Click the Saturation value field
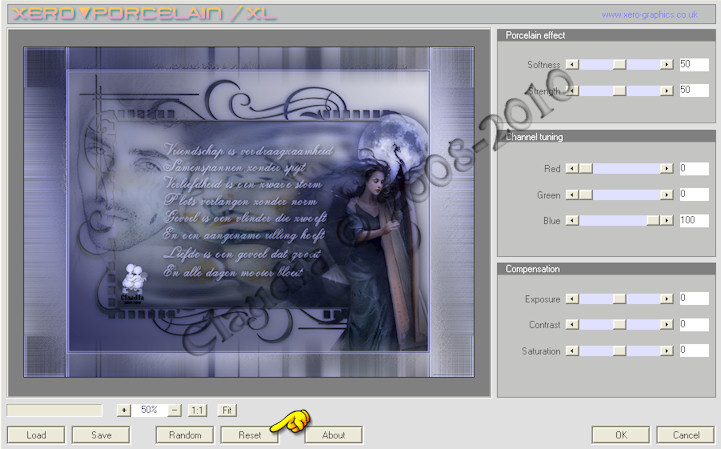 694,351
